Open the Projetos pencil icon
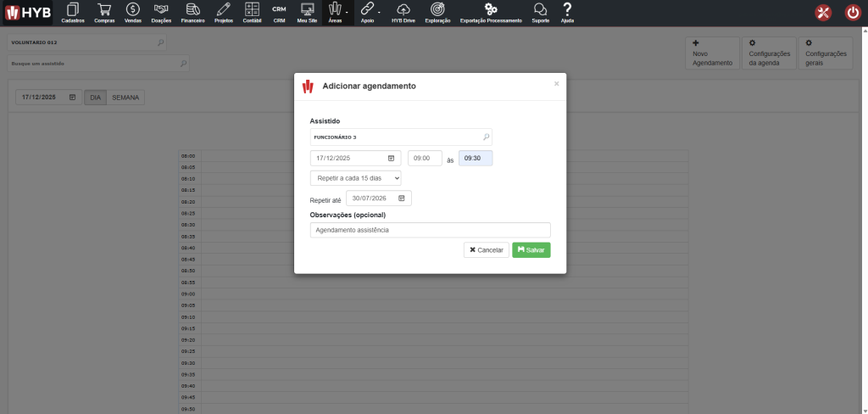This screenshot has height=414, width=868. coord(224,10)
